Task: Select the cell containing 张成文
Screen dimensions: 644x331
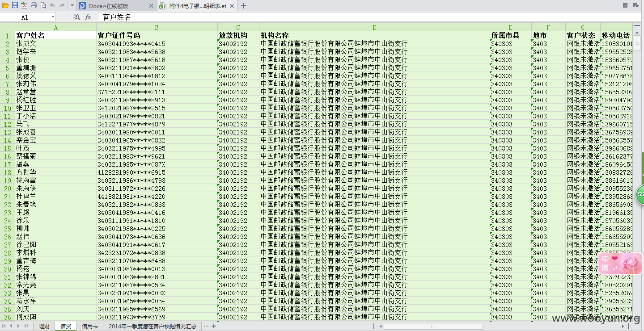Action: point(55,44)
